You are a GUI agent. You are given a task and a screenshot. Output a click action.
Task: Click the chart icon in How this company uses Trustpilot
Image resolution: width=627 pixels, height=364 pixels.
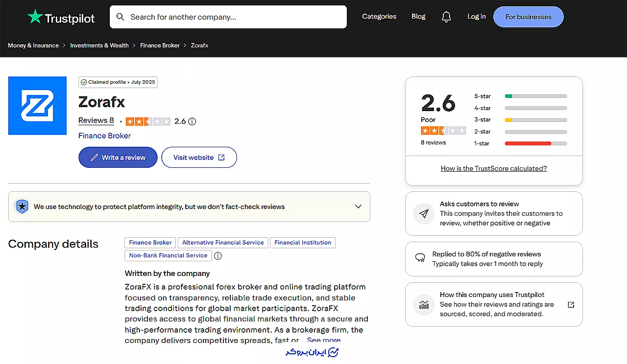click(x=424, y=305)
